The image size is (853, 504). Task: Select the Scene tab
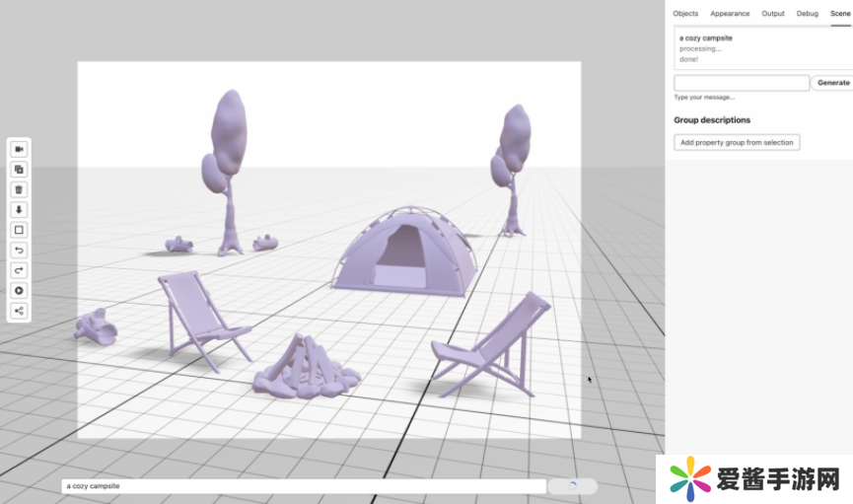point(840,14)
